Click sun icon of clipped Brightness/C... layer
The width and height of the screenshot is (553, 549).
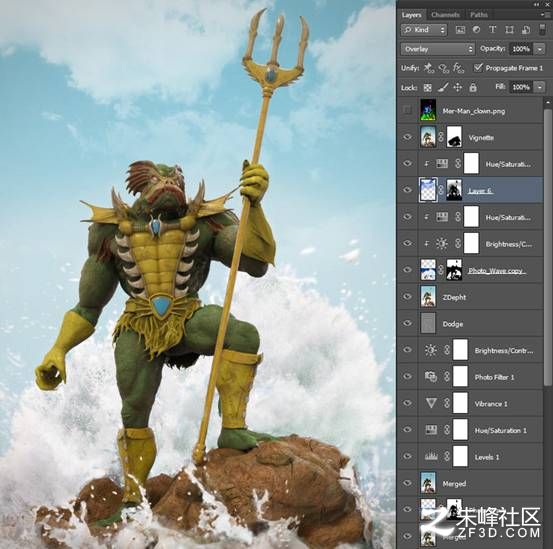click(441, 243)
